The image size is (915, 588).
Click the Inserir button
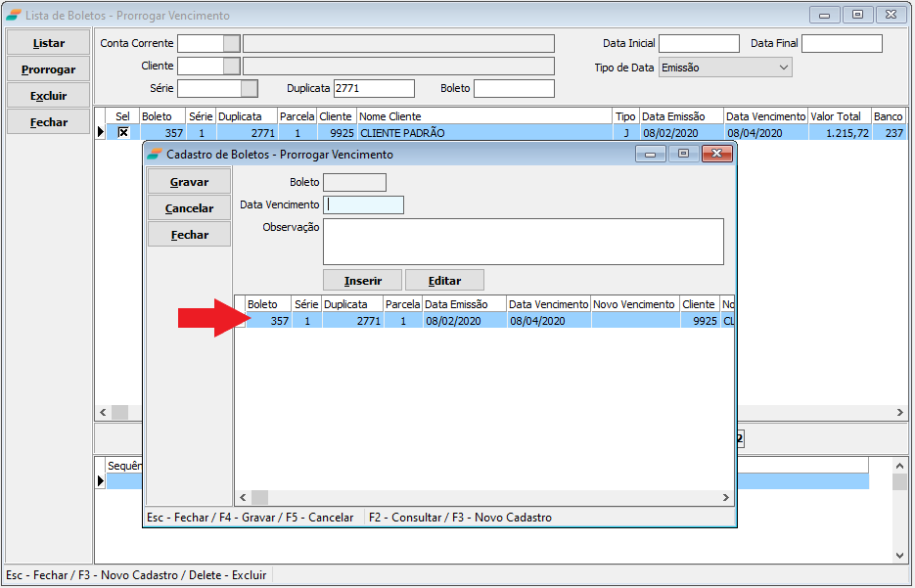362,280
